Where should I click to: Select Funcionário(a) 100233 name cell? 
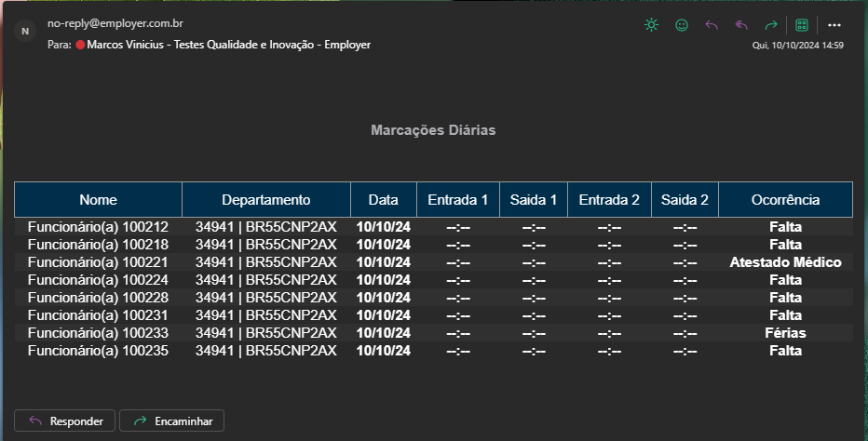tap(98, 333)
